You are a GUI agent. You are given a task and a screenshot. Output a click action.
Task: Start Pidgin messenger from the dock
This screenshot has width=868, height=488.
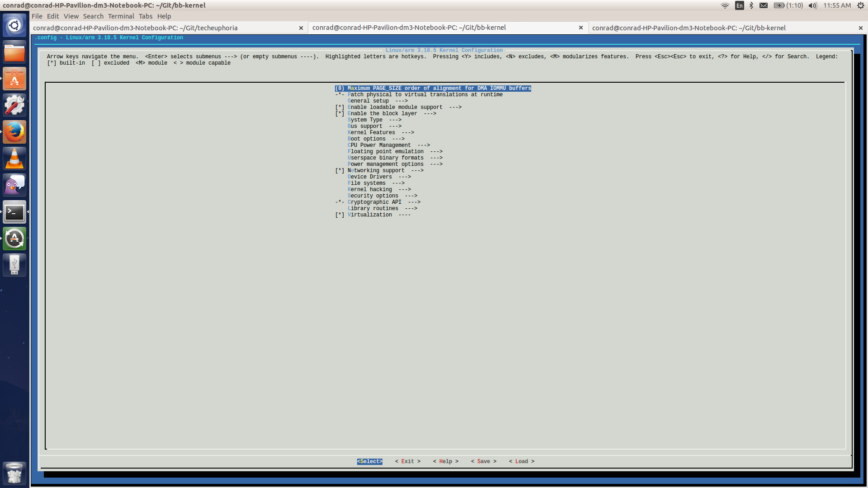[14, 184]
